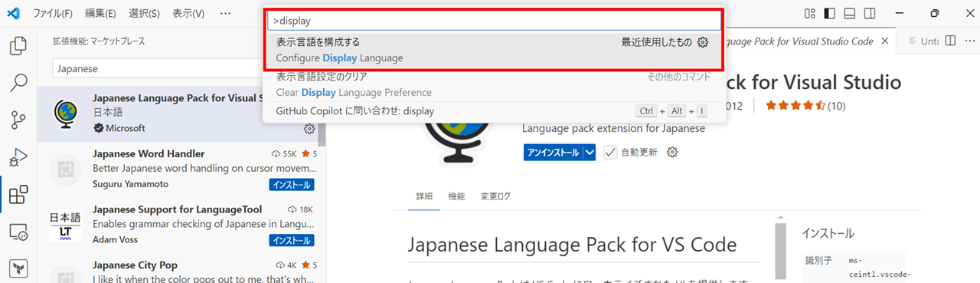The width and height of the screenshot is (980, 283).
Task: Open the Run and Debug view
Action: click(x=18, y=156)
